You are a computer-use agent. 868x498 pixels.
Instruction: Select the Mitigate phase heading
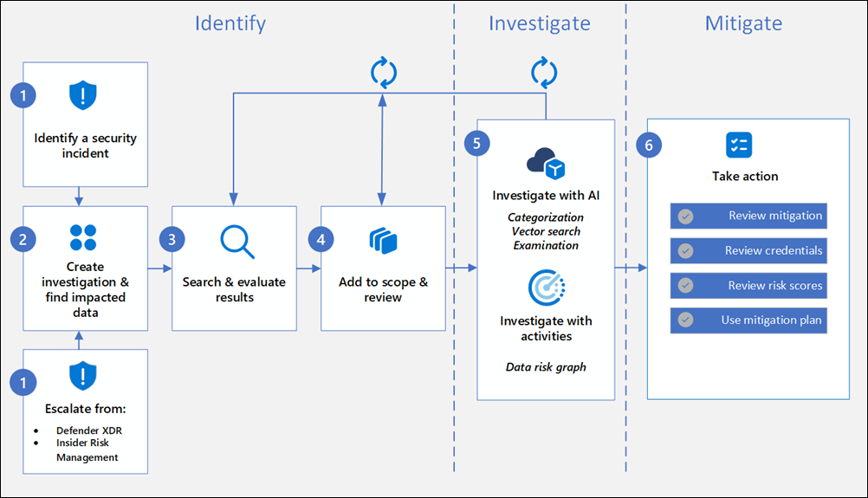745,23
